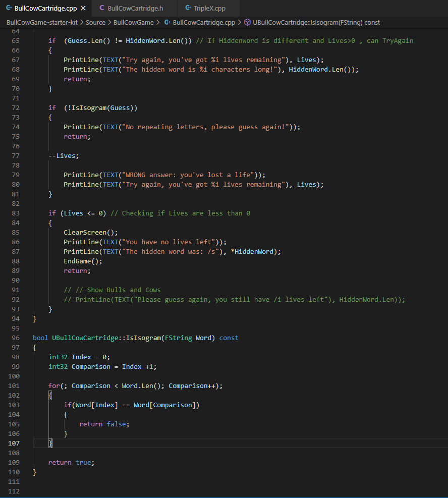
Task: Click line number 83 in the gutter
Action: pos(16,213)
